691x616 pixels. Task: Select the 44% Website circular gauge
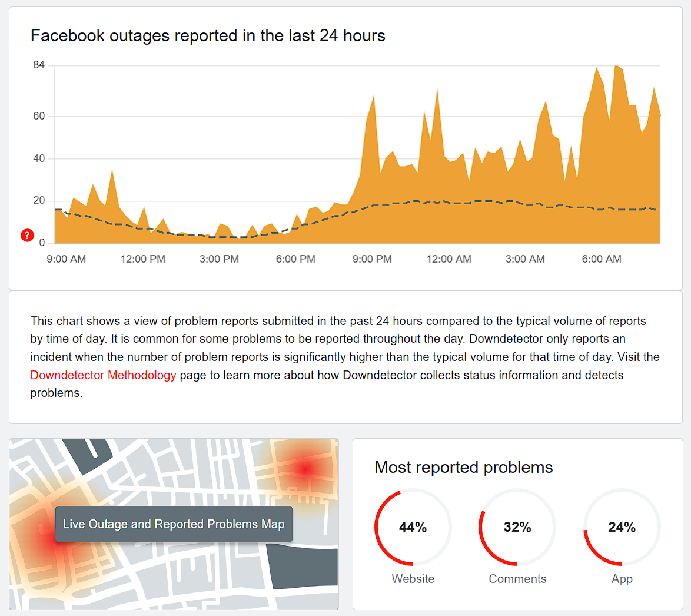pyautogui.click(x=413, y=527)
